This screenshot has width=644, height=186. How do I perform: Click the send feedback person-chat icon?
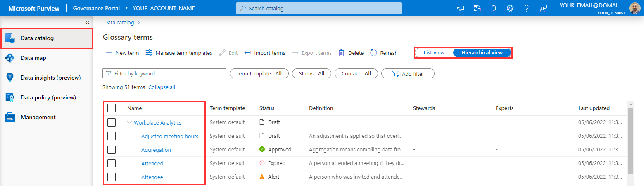point(543,8)
